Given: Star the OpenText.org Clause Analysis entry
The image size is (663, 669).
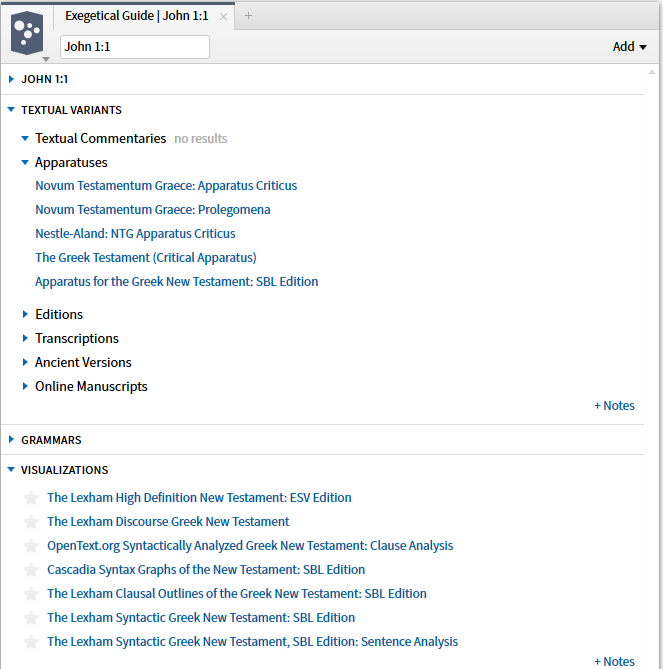Looking at the screenshot, I should [x=31, y=546].
